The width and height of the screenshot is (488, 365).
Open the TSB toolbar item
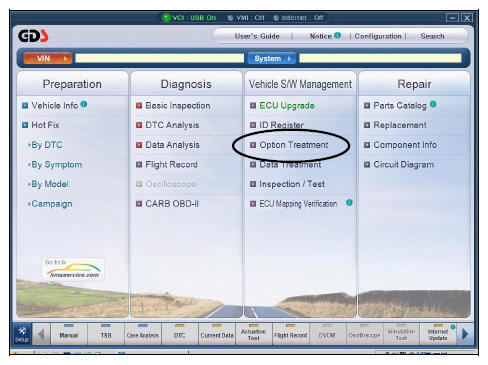tap(106, 334)
